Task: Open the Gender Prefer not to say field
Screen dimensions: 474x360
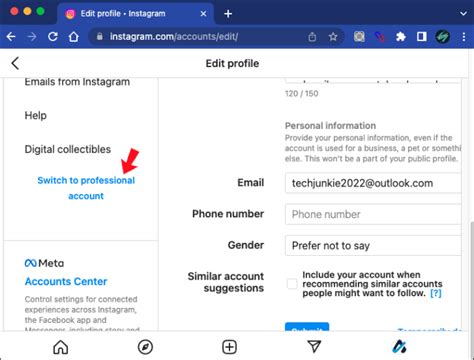Action: (x=373, y=246)
